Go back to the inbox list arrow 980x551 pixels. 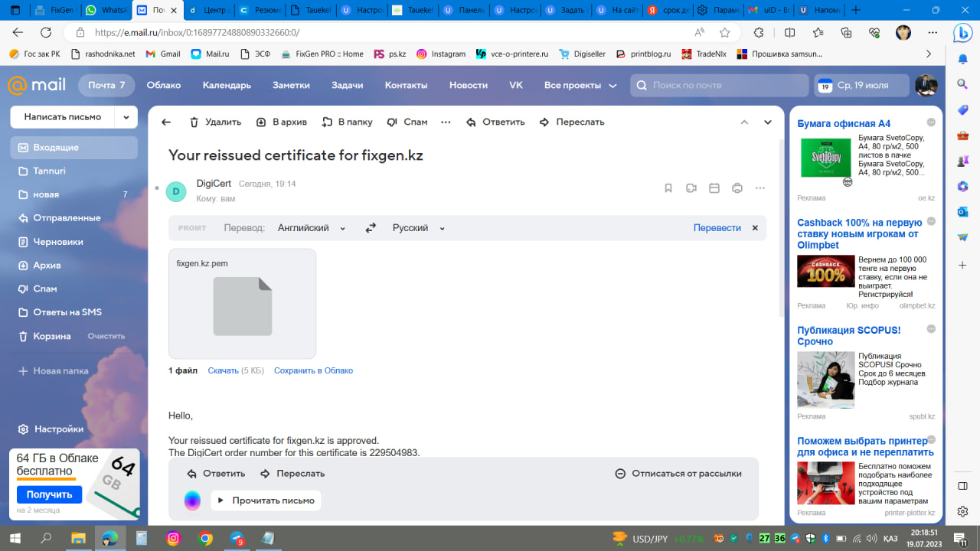(166, 122)
